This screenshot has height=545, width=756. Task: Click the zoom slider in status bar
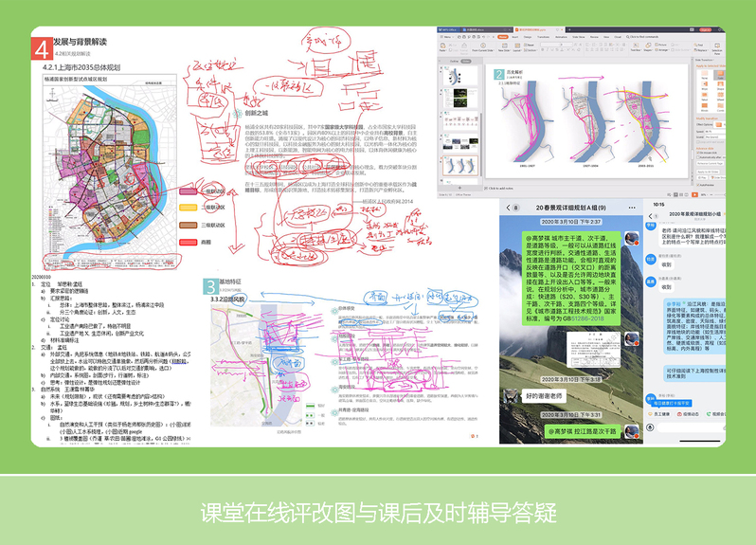tap(719, 195)
